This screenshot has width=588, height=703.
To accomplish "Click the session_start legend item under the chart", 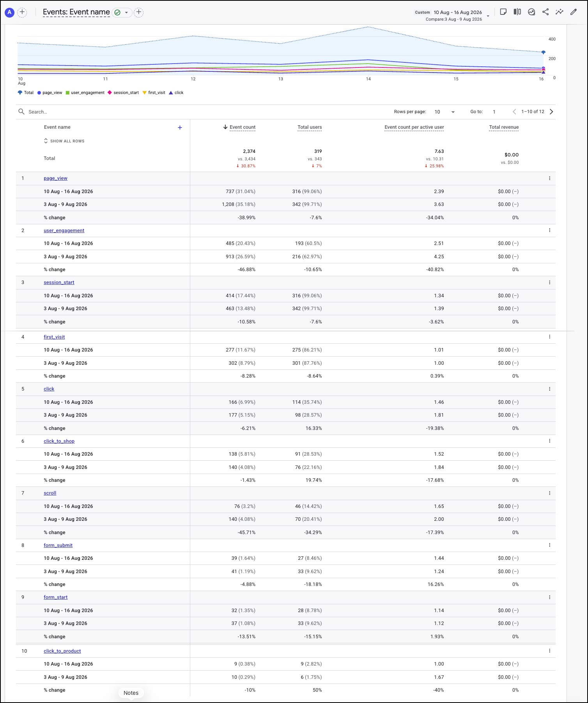I will (123, 93).
